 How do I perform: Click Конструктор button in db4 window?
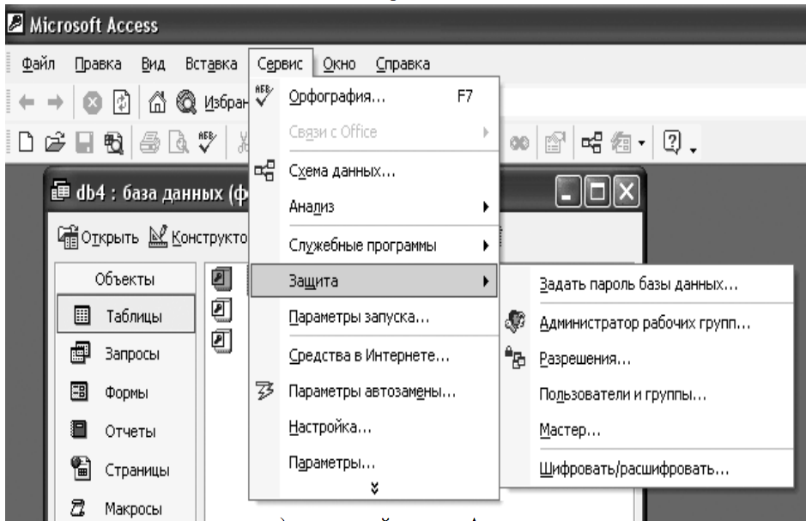click(x=198, y=237)
